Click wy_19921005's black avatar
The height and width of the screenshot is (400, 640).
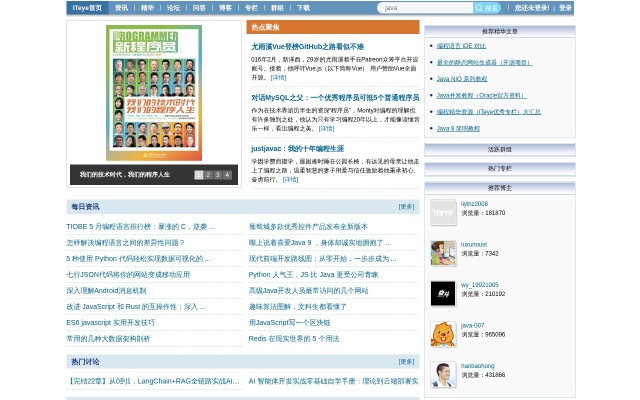443,293
